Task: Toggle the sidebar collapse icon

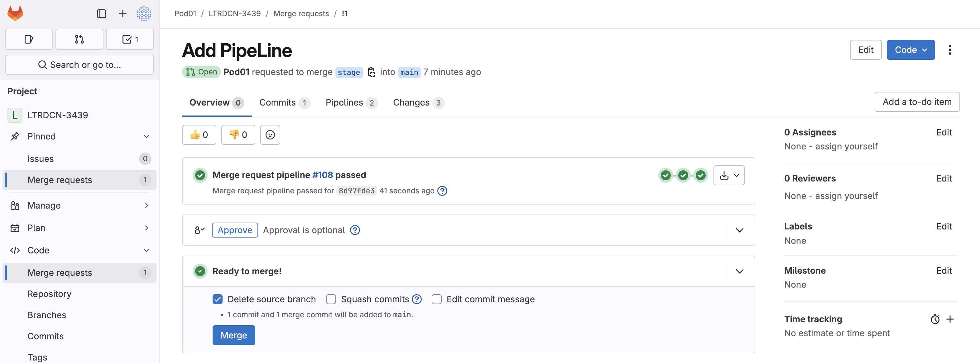Action: pyautogui.click(x=102, y=14)
